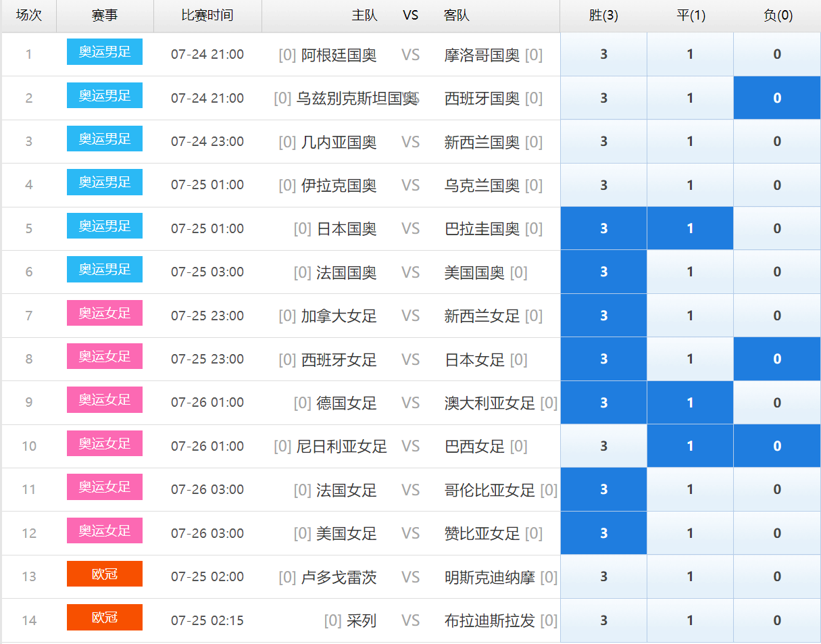Select win (3) for 几内亚国奥 match
The image size is (821, 644).
(x=603, y=142)
